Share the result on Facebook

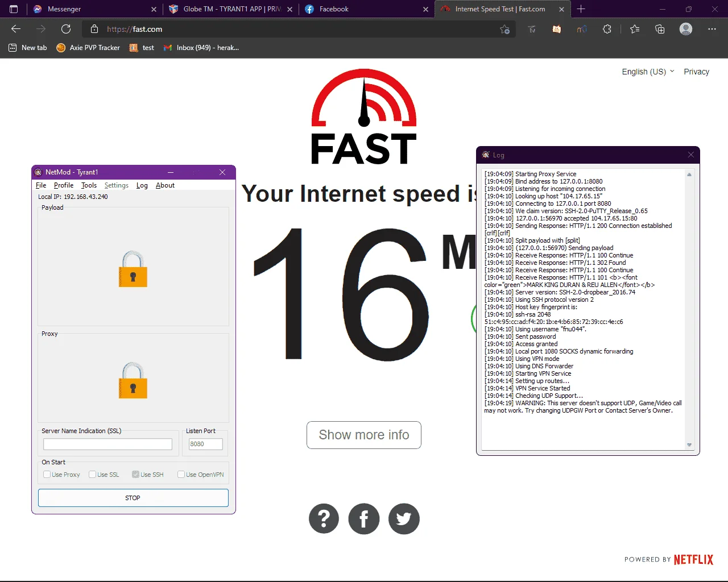coord(364,518)
